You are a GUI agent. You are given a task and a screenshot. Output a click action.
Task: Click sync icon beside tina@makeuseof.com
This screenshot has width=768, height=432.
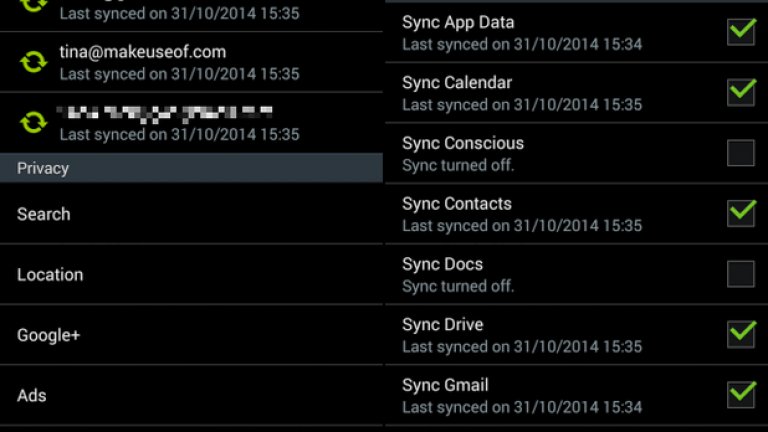34,62
